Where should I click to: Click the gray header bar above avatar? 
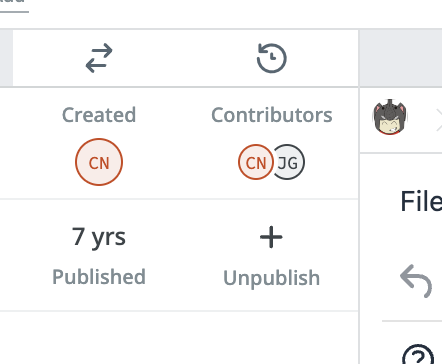(401, 58)
